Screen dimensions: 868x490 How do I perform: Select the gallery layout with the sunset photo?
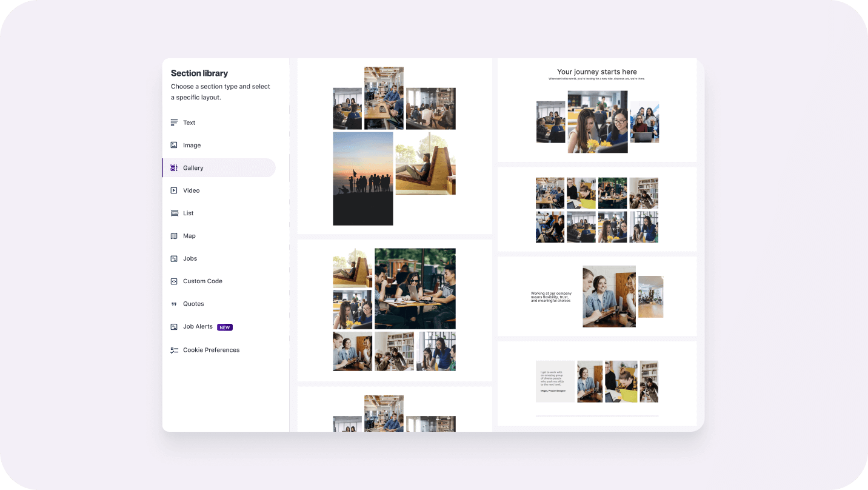(395, 145)
